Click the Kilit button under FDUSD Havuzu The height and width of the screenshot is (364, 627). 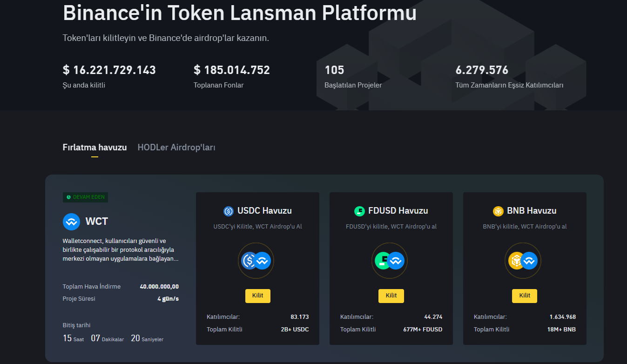pyautogui.click(x=391, y=296)
